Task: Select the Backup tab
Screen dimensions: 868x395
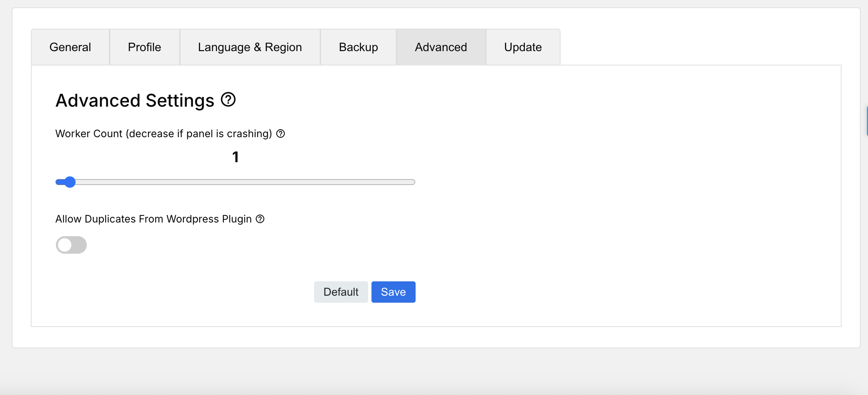Action: [x=359, y=47]
